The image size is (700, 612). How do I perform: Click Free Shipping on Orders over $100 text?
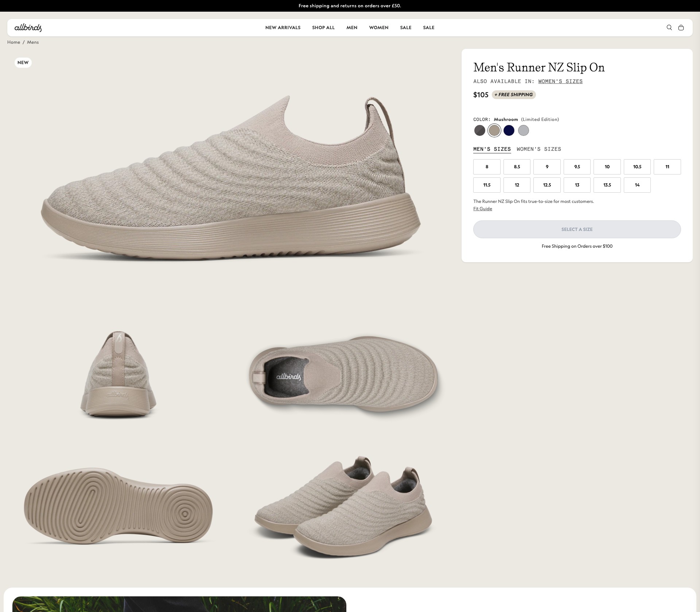577,246
